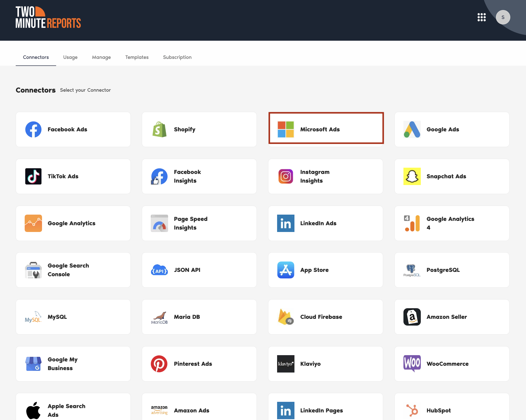Open the Maria DB connector label
The height and width of the screenshot is (420, 526).
[x=187, y=317]
